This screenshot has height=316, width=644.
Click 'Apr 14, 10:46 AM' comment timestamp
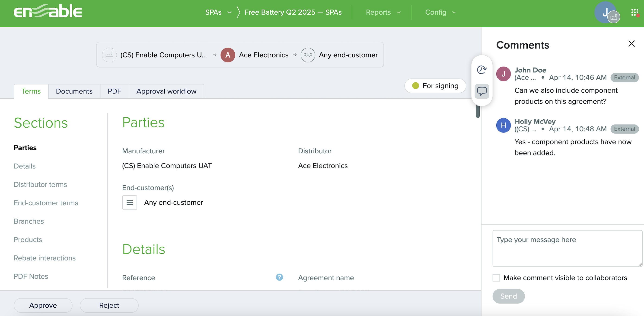[578, 77]
